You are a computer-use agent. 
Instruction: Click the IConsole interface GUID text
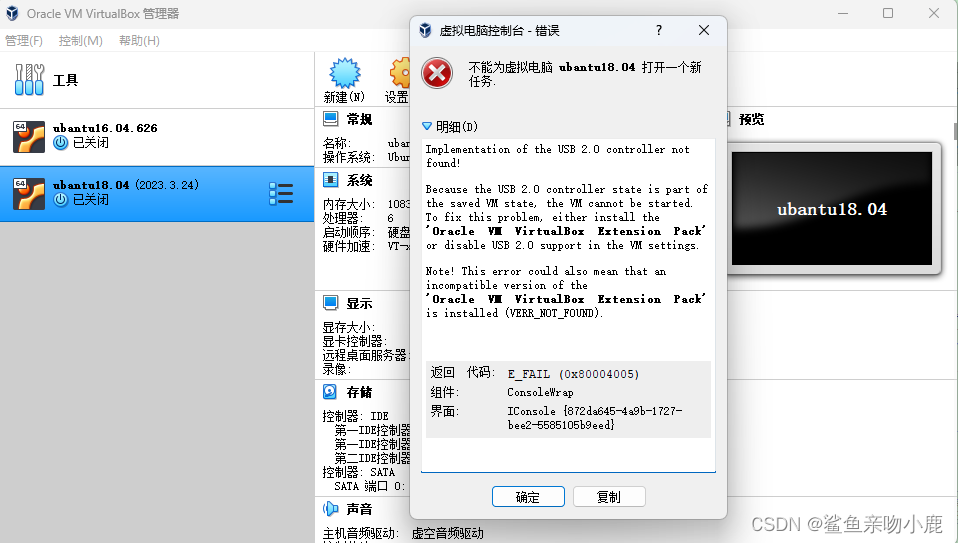click(594, 418)
